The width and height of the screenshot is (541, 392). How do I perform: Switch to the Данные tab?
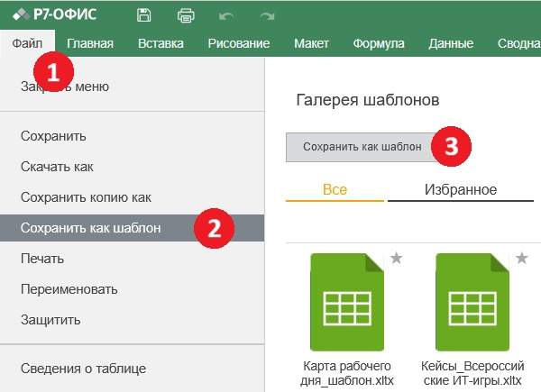pyautogui.click(x=451, y=43)
